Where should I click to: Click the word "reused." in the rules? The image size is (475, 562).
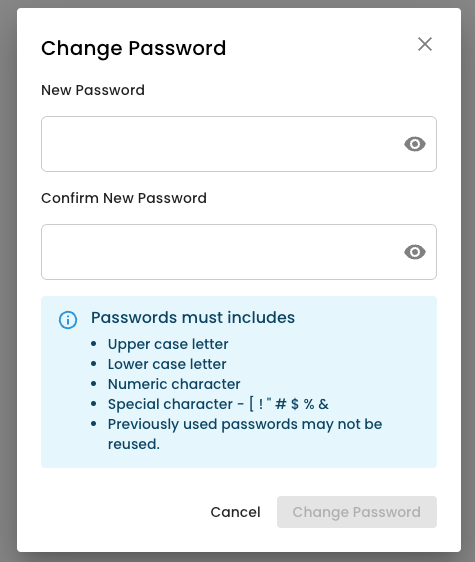coord(134,444)
